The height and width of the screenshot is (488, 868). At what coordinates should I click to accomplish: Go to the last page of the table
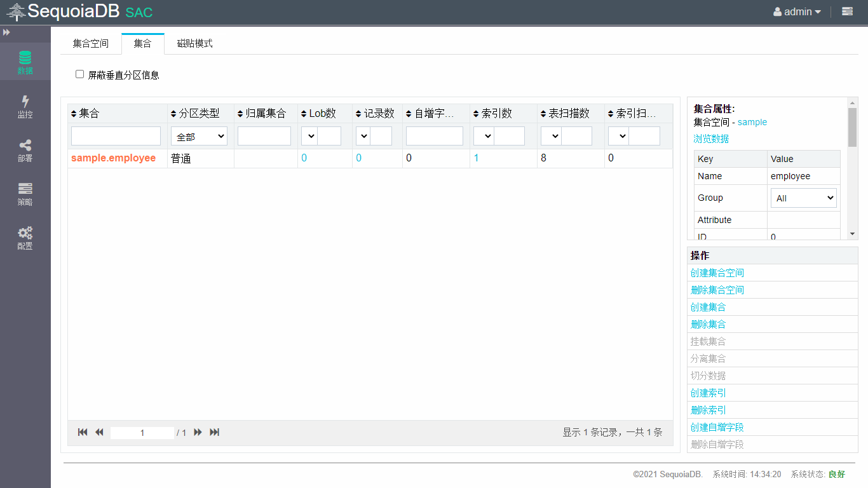coord(215,432)
